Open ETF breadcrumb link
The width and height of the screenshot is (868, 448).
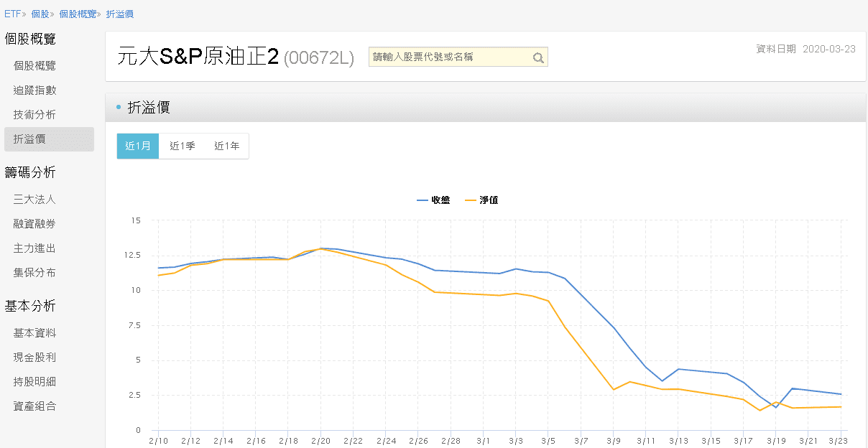coord(11,14)
